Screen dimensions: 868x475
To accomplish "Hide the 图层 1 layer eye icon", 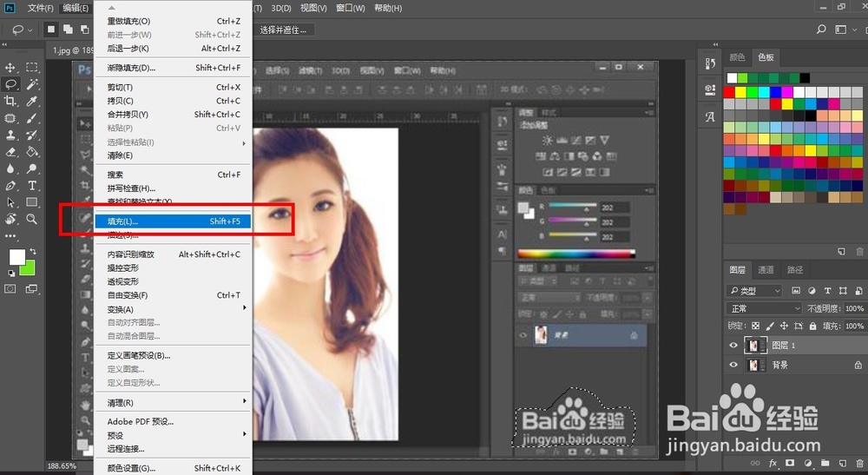I will pyautogui.click(x=733, y=346).
